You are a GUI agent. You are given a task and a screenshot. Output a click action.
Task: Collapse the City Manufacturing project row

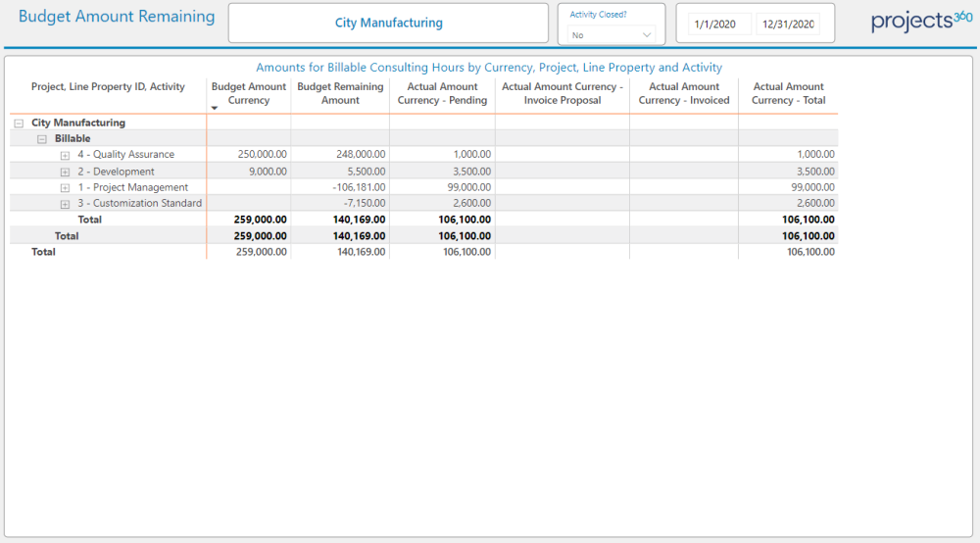pyautogui.click(x=19, y=123)
